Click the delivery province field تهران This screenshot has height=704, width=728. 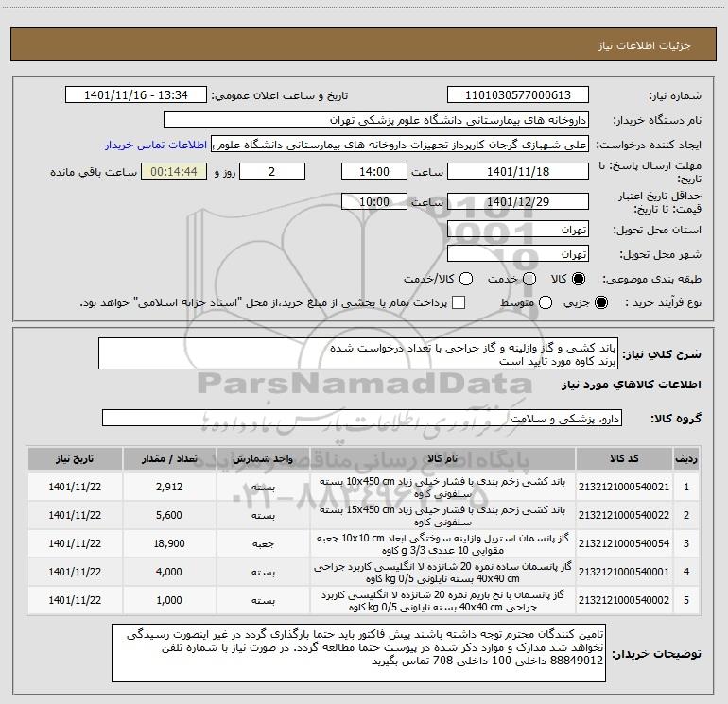click(x=518, y=230)
